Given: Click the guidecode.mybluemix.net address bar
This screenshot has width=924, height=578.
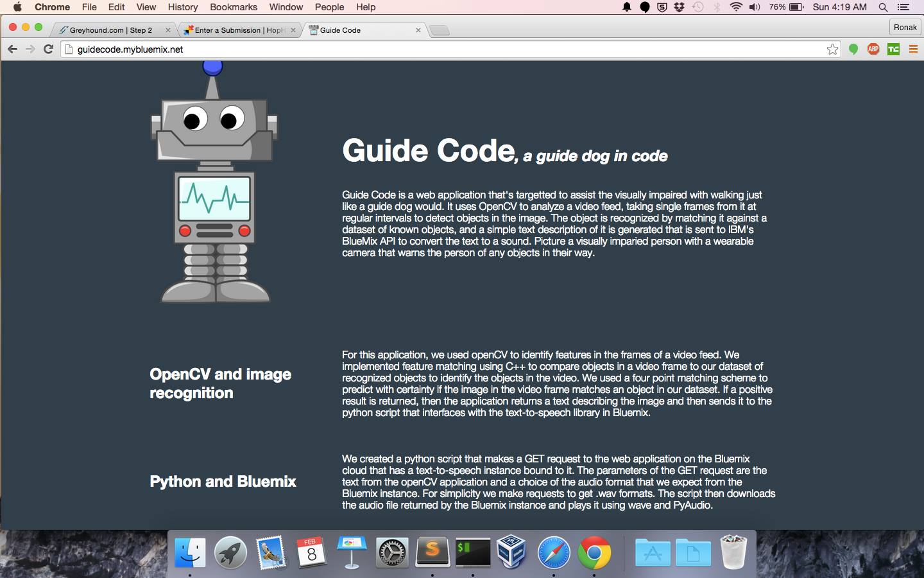Looking at the screenshot, I should 449,49.
